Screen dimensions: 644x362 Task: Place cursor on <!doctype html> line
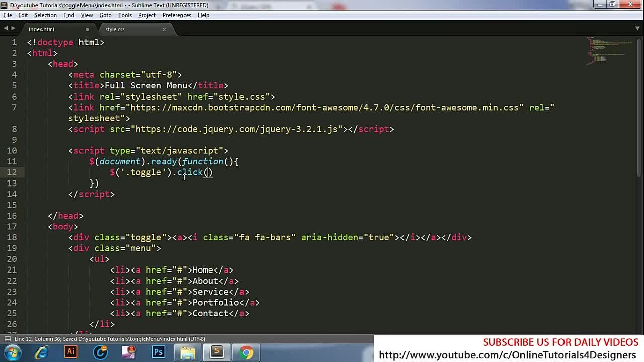(x=65, y=42)
